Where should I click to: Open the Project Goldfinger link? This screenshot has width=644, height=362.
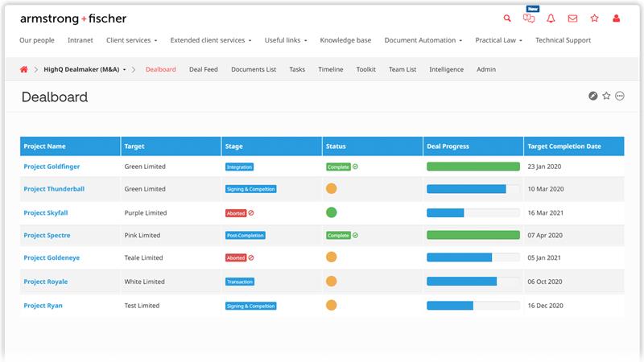pos(52,167)
